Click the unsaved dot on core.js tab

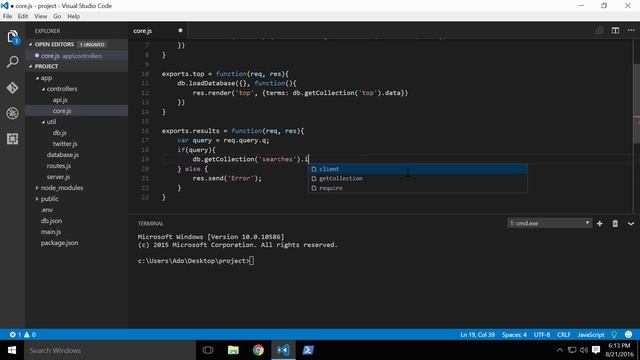[180, 30]
